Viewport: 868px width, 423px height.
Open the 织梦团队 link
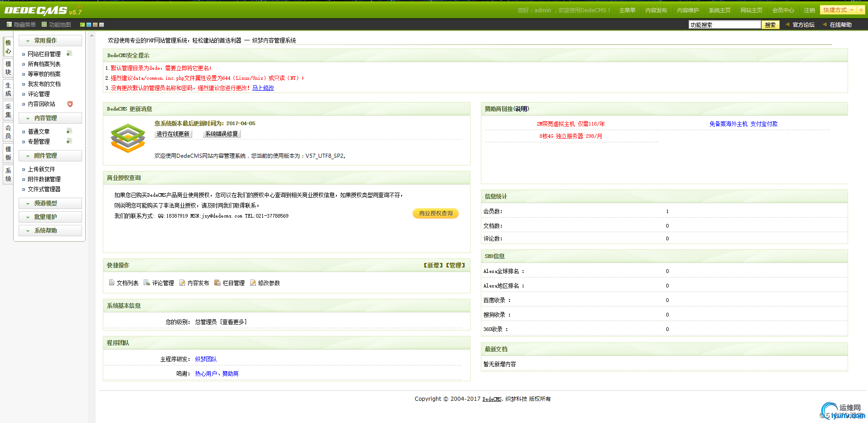pyautogui.click(x=206, y=359)
